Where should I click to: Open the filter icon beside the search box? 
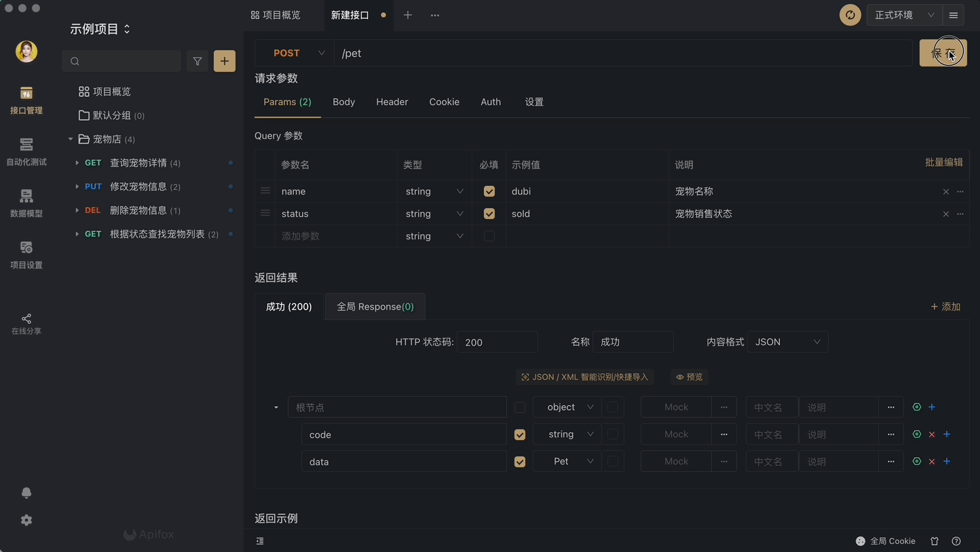point(197,61)
